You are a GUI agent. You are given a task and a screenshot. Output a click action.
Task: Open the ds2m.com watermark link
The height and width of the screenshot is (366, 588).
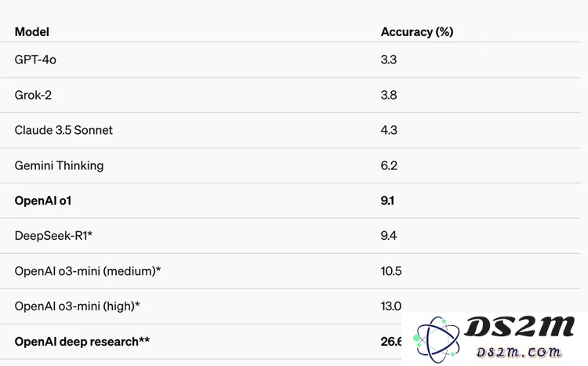519,352
